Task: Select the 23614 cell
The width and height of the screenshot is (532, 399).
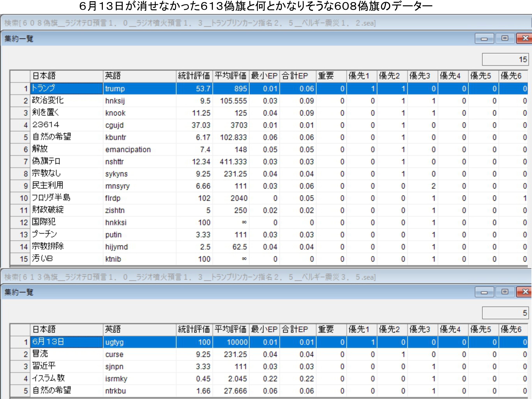Action: click(67, 125)
